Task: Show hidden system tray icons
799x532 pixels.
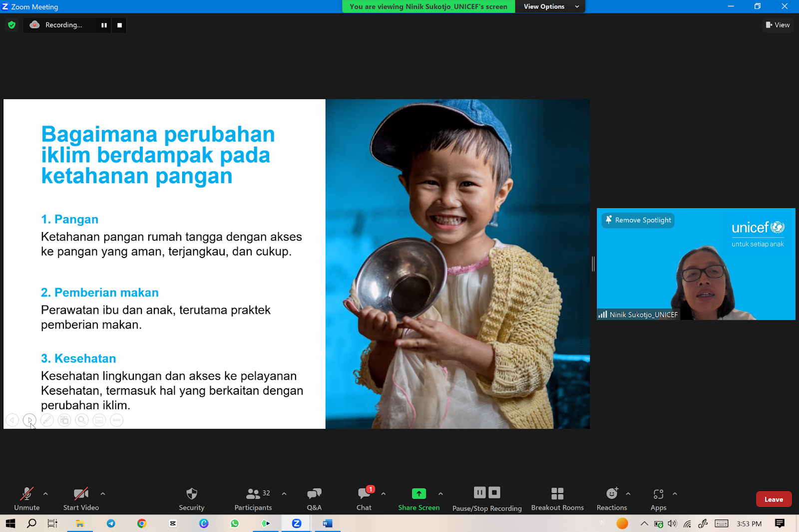Action: [644, 524]
